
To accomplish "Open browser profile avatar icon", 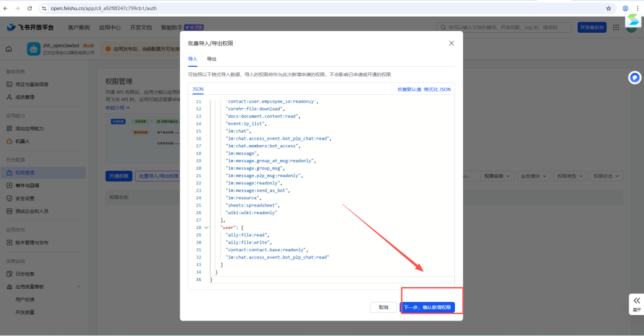I will [625, 8].
